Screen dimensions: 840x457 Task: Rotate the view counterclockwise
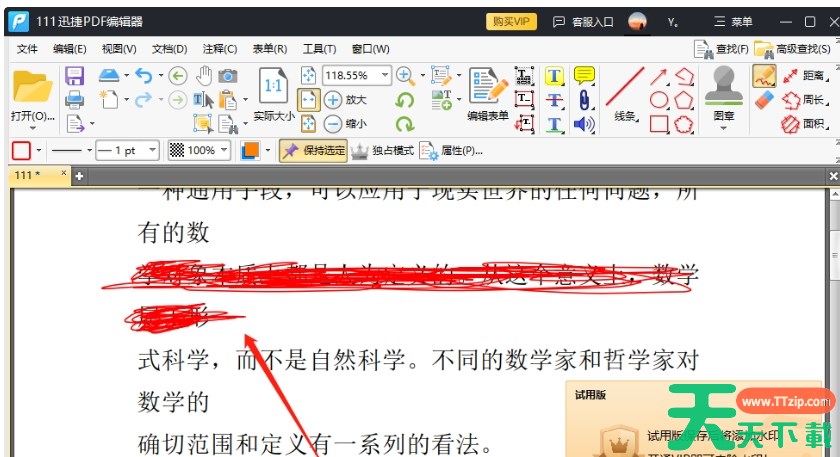[405, 100]
